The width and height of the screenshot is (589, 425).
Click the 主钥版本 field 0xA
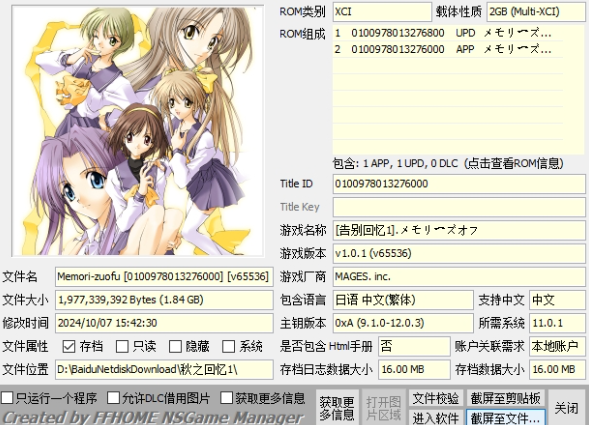point(403,323)
